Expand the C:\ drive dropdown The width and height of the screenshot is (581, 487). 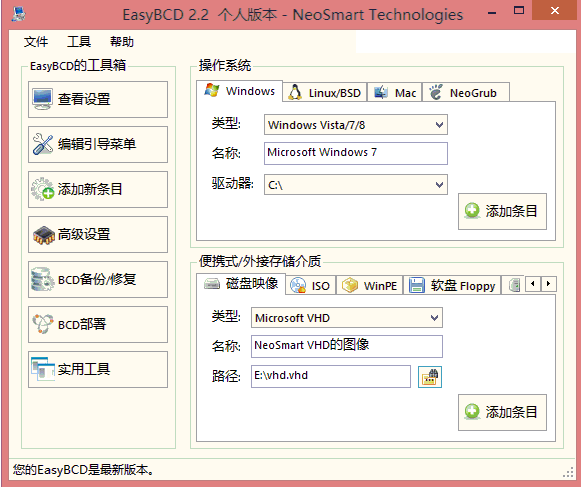[439, 184]
